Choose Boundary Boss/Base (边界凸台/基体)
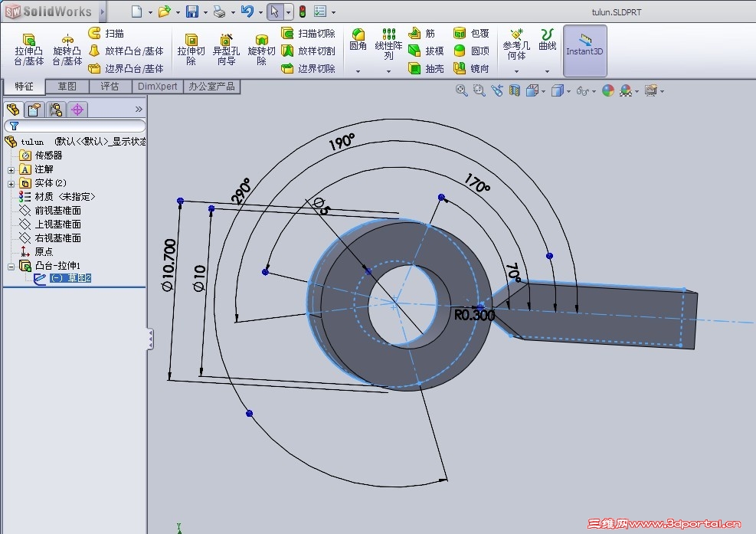 coord(126,68)
